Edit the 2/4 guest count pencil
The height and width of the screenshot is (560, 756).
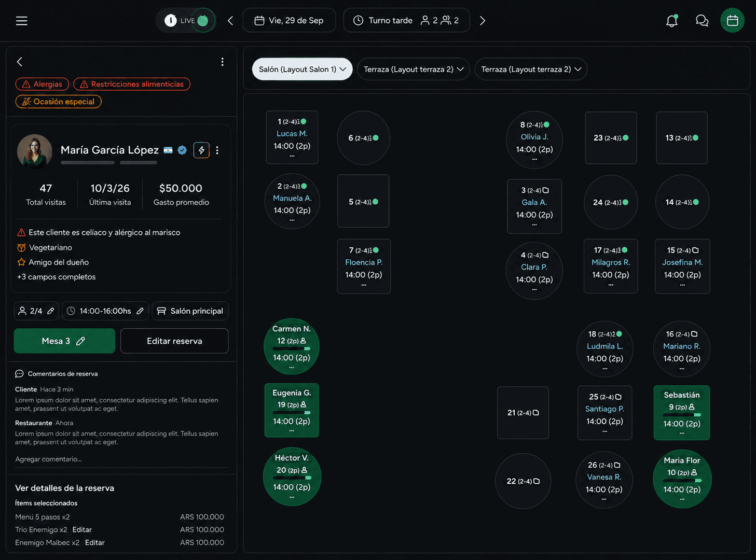pyautogui.click(x=51, y=311)
